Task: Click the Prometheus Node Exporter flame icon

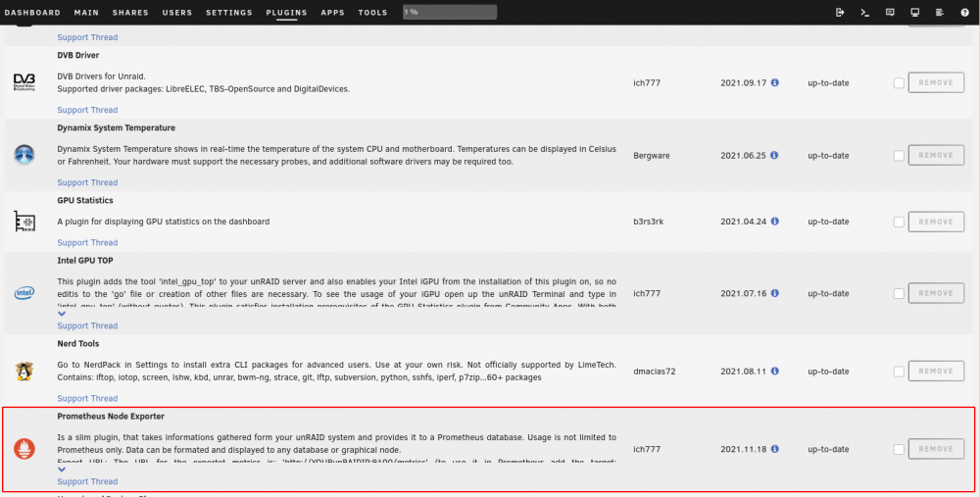Action: click(x=24, y=449)
